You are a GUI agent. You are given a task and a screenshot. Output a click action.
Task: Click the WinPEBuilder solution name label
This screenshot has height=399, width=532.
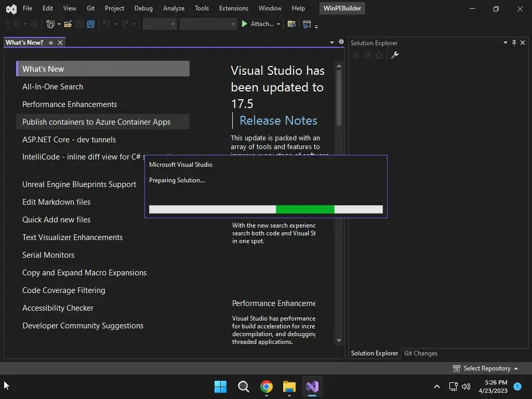[x=342, y=8]
